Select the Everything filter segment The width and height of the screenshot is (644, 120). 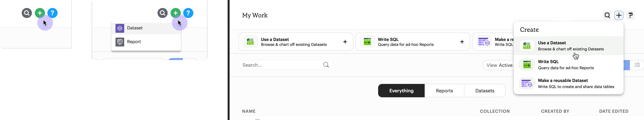401,91
